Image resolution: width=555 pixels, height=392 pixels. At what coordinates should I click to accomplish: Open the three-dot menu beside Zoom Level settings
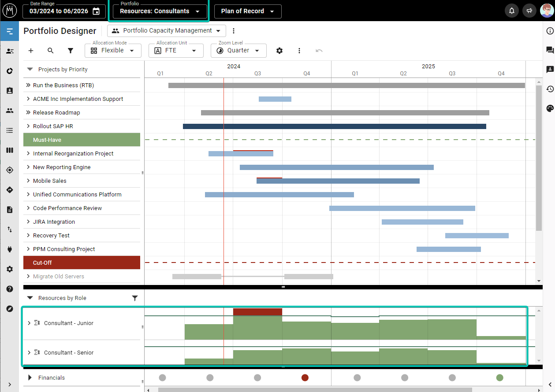tap(299, 51)
